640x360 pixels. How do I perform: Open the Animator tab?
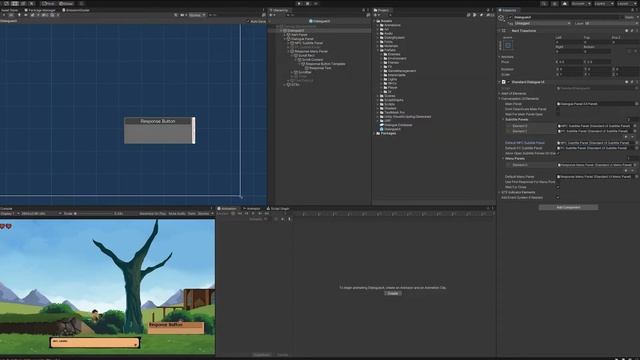[x=252, y=209]
